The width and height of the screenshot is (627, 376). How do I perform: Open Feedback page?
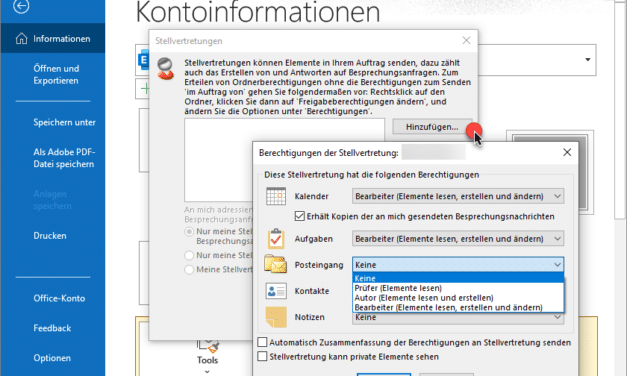tap(53, 328)
